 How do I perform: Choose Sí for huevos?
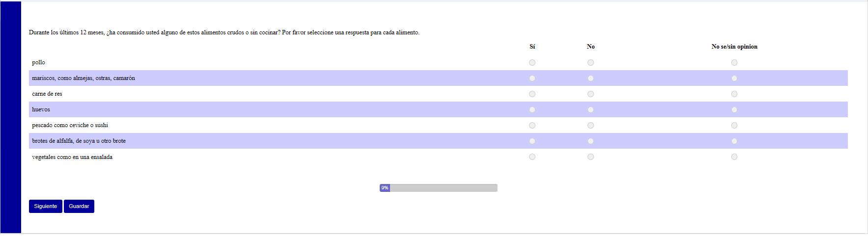pyautogui.click(x=532, y=110)
